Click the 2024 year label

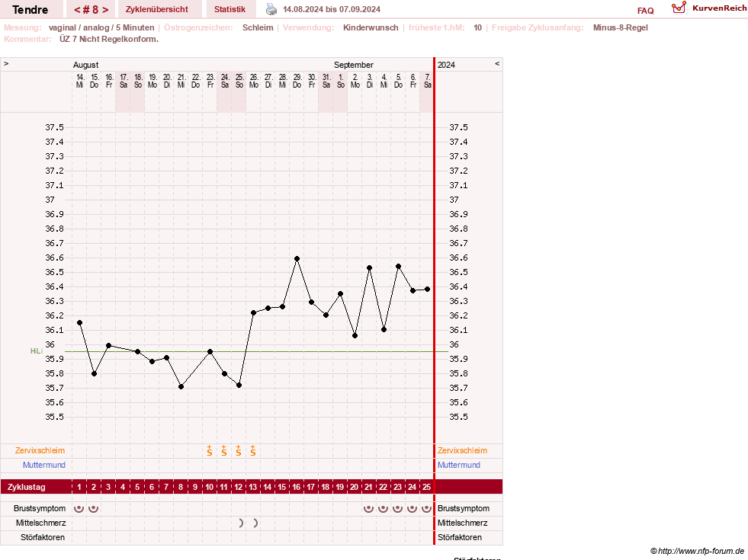pos(446,65)
